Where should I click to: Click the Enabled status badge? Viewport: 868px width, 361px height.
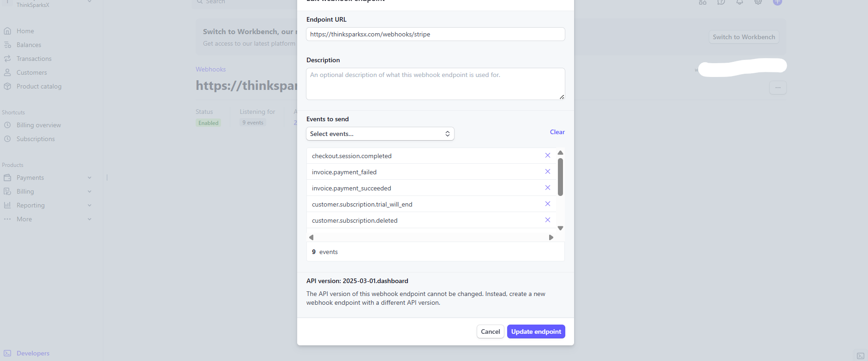click(209, 123)
